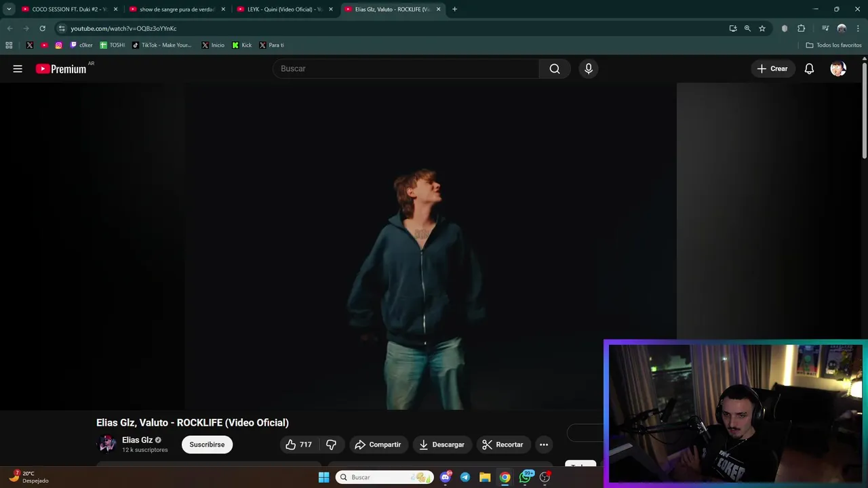868x488 pixels.
Task: Download the video via Descargar
Action: (442, 445)
